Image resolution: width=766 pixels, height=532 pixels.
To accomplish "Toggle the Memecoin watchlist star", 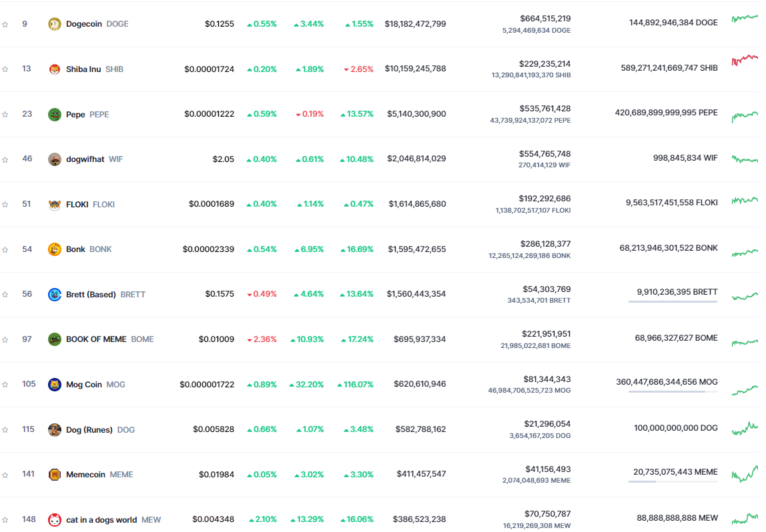I will [x=5, y=475].
